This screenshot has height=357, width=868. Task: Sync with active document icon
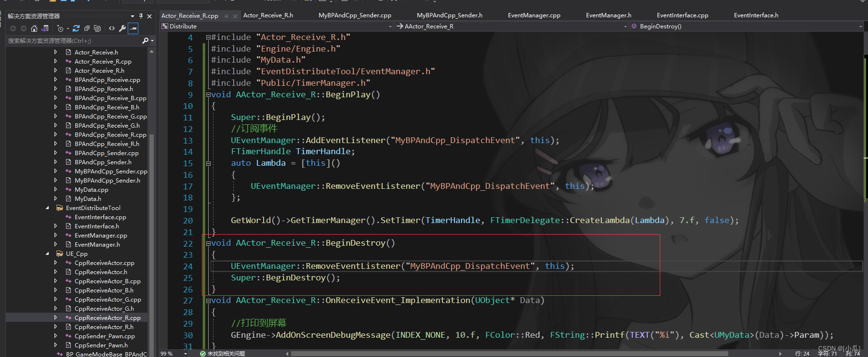pyautogui.click(x=76, y=28)
